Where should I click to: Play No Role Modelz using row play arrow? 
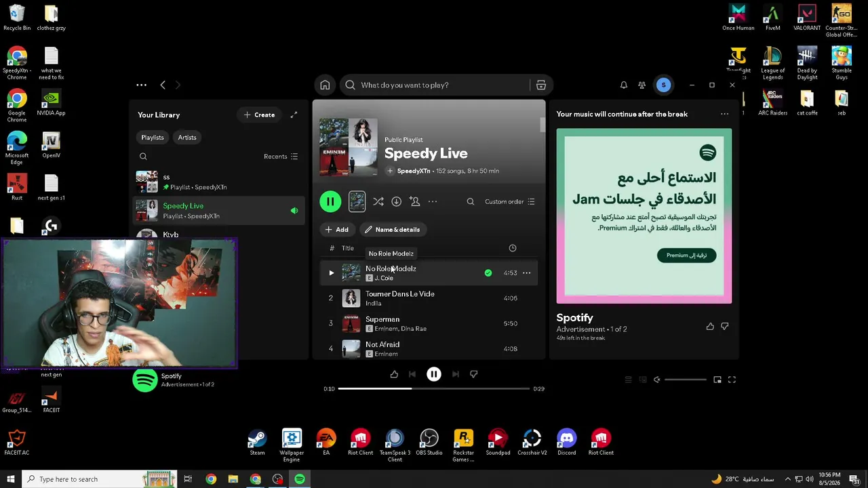pyautogui.click(x=331, y=273)
